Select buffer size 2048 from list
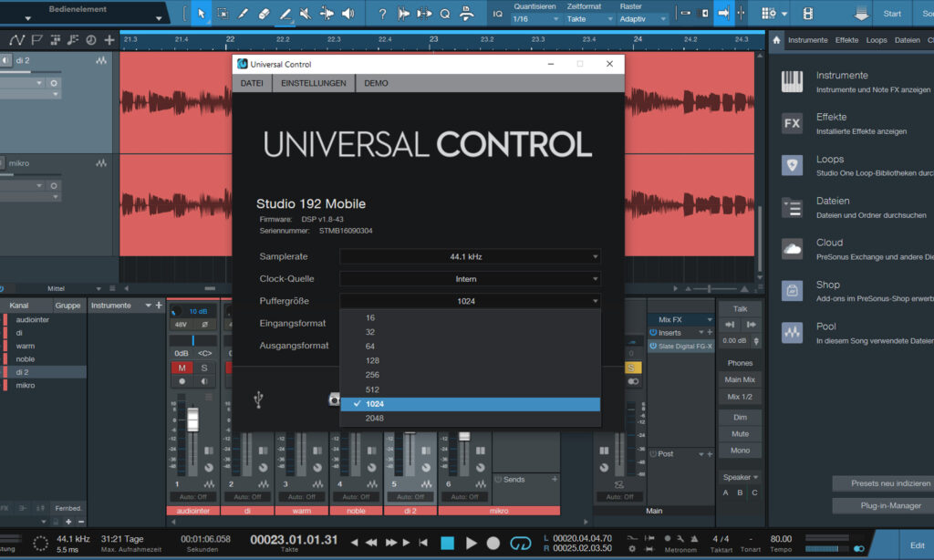This screenshot has height=560, width=934. point(470,419)
